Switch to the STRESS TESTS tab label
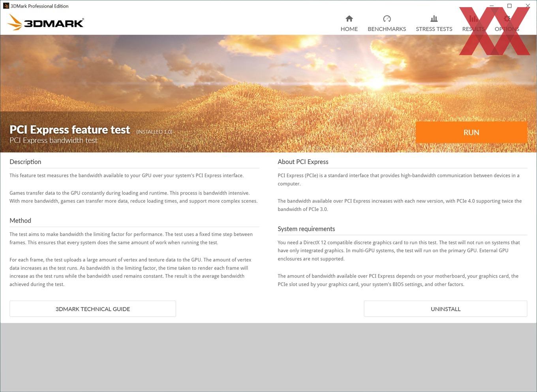The width and height of the screenshot is (537, 392). point(434,29)
